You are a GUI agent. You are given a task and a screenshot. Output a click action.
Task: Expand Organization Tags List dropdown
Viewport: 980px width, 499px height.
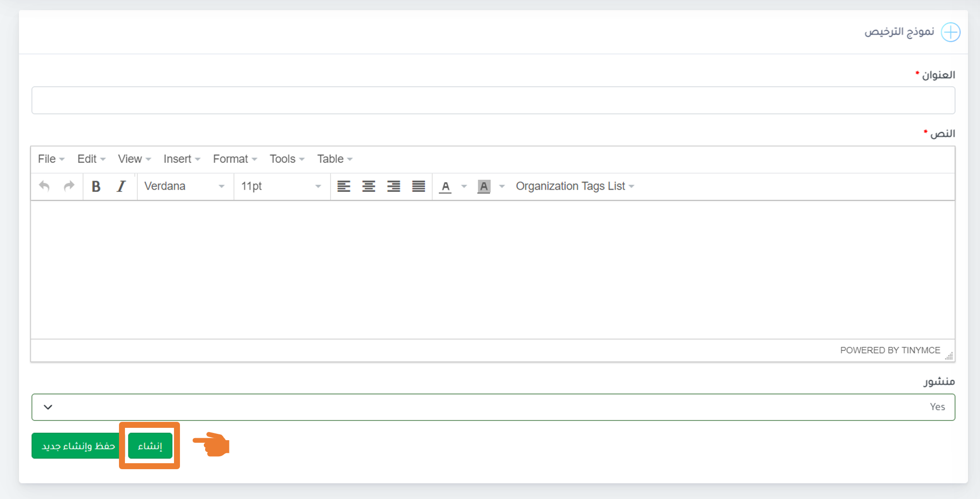tap(575, 186)
